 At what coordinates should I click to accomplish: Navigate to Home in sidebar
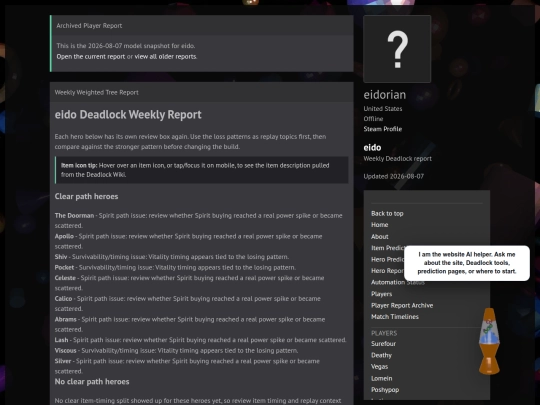pyautogui.click(x=380, y=225)
